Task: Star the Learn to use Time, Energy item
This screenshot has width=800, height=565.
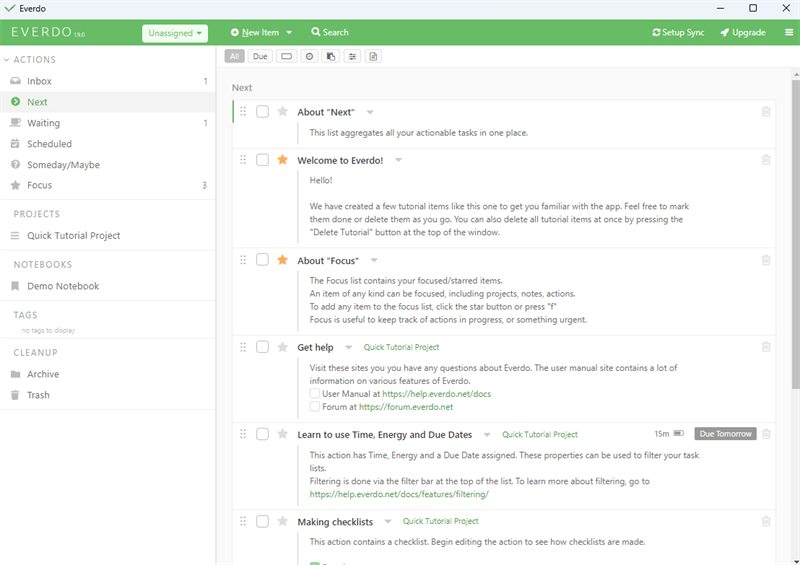Action: click(282, 434)
